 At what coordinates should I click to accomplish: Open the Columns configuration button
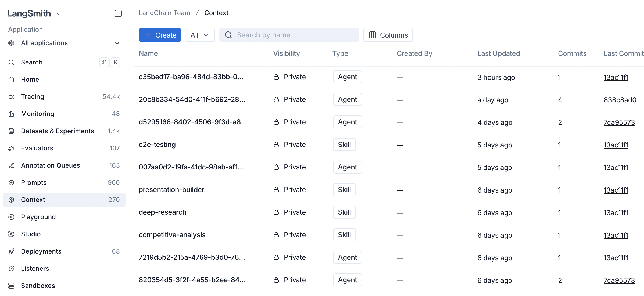point(388,35)
